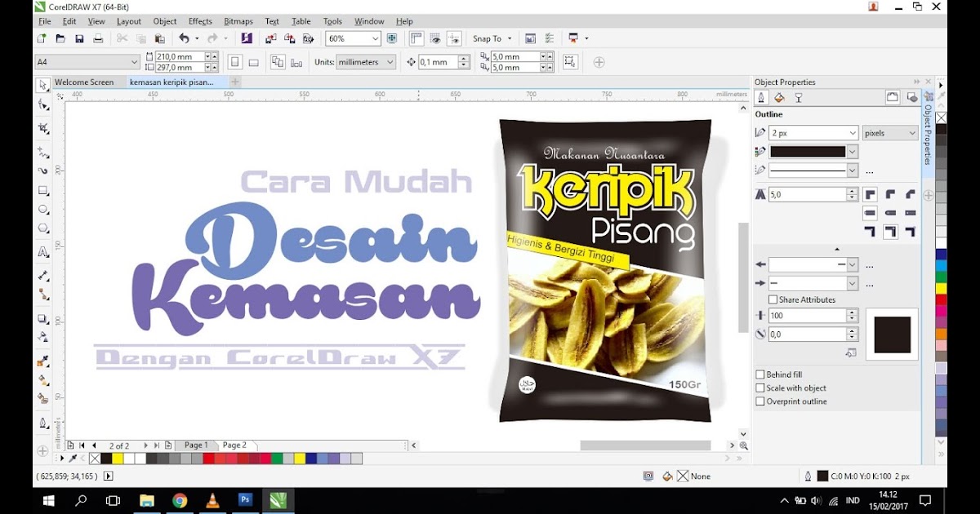Screen dimensions: 980x514
Task: Open a file via folder icon
Action: point(60,38)
